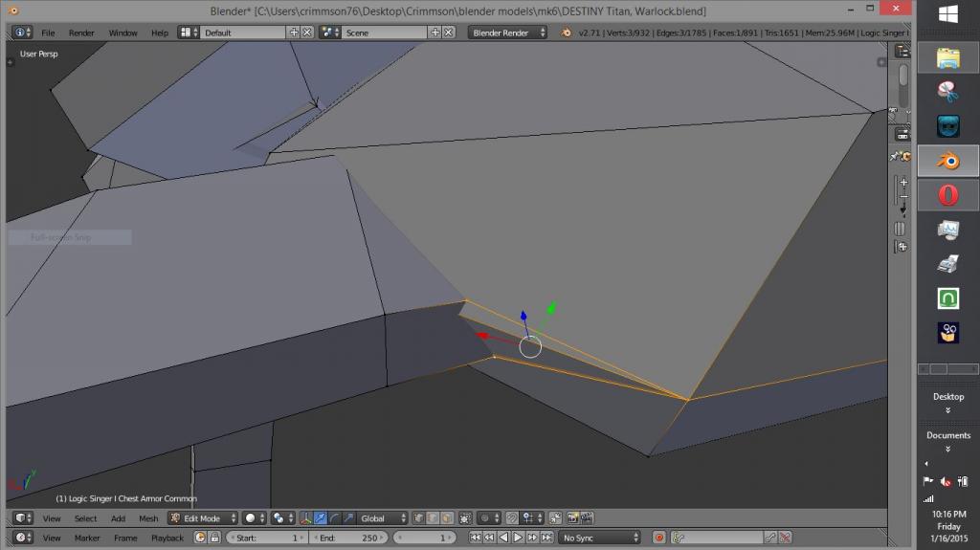Open the timeline View menu
This screenshot has height=550, width=980.
coord(52,538)
